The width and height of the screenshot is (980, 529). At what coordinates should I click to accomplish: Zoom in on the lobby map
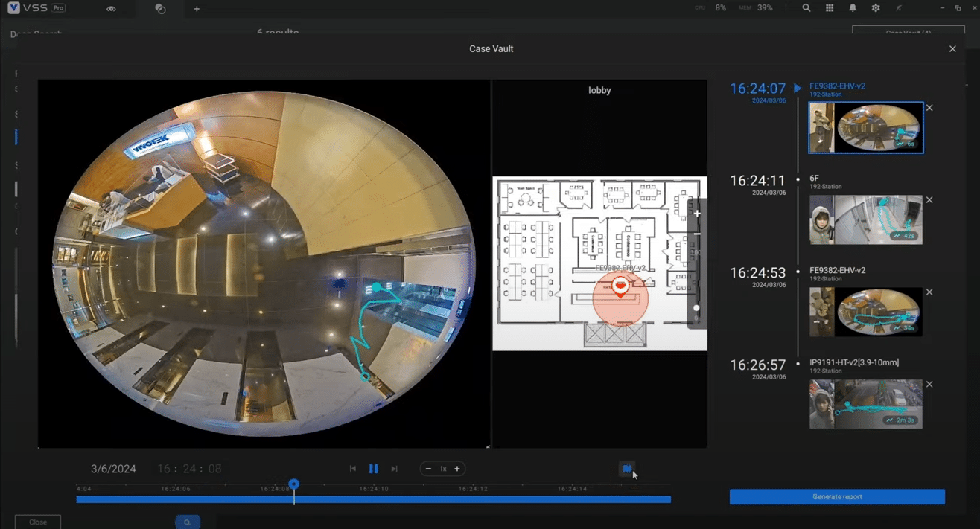(x=697, y=214)
